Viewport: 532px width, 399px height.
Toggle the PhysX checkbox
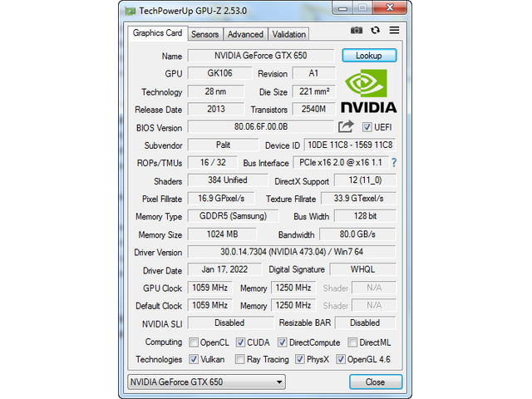299,359
